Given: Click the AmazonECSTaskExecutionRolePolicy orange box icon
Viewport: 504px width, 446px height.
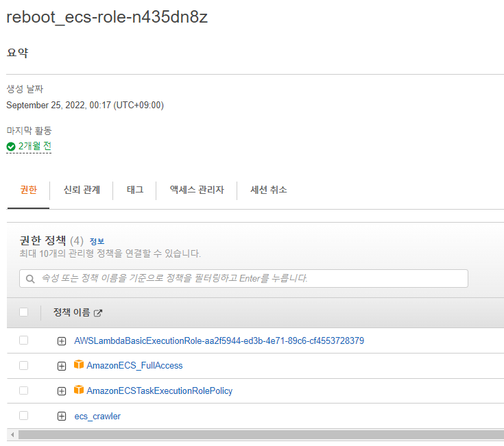Looking at the screenshot, I should (79, 391).
